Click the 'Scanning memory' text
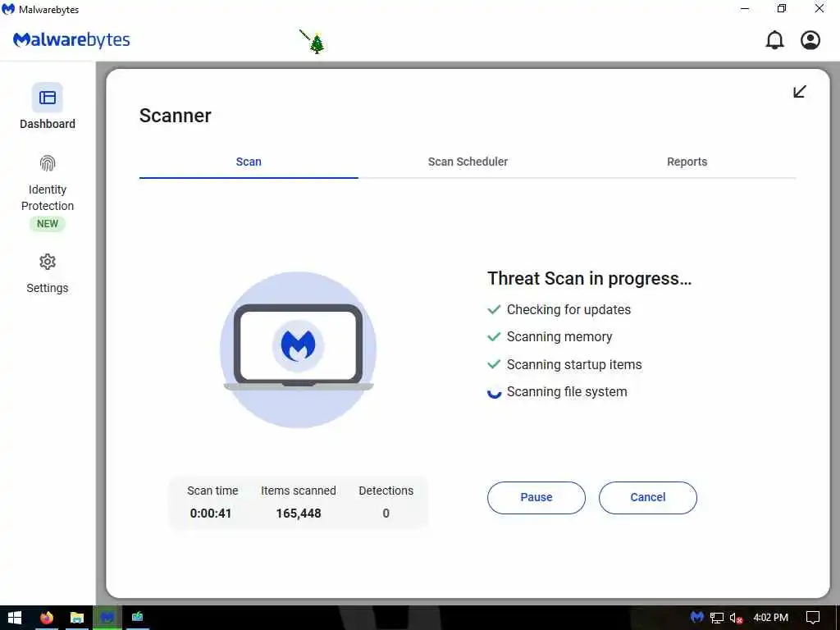 pyautogui.click(x=559, y=337)
